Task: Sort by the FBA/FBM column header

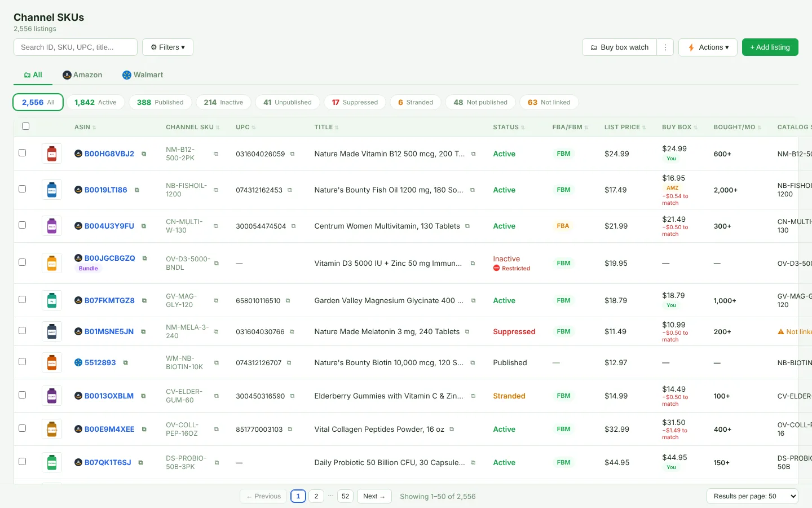Action: tap(570, 128)
